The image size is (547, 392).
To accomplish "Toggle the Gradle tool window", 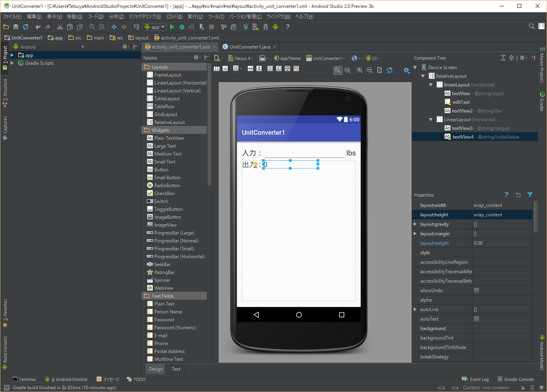I will [x=542, y=101].
